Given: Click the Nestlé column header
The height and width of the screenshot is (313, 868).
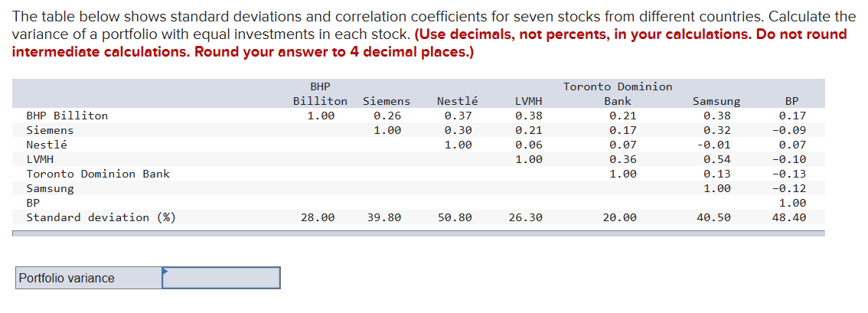Looking at the screenshot, I should tap(457, 101).
